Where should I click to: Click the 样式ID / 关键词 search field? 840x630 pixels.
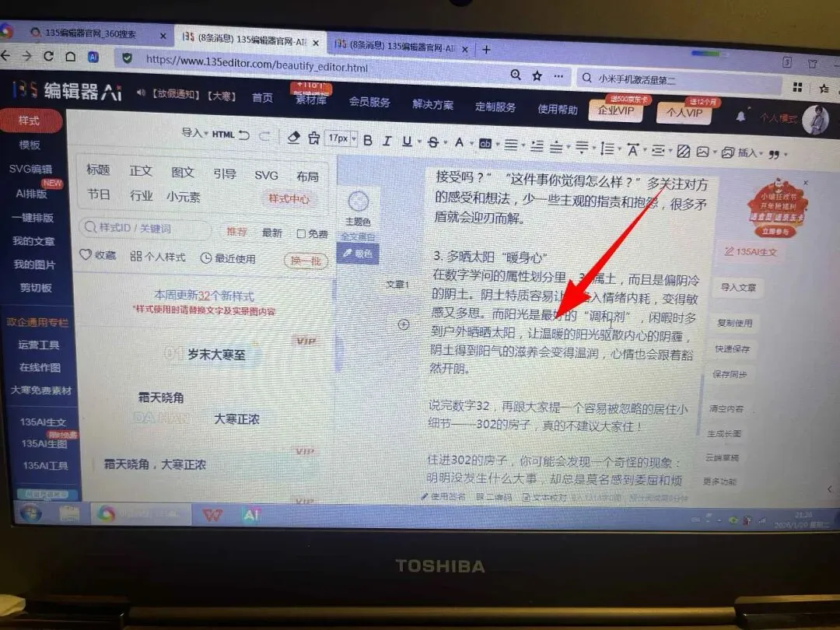click(x=145, y=228)
